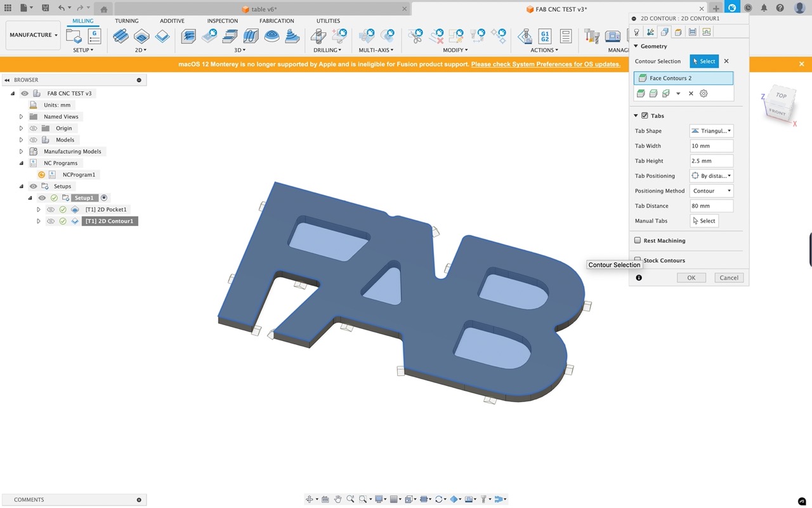Collapse the Setups tree node
This screenshot has height=508, width=812.
(x=21, y=186)
